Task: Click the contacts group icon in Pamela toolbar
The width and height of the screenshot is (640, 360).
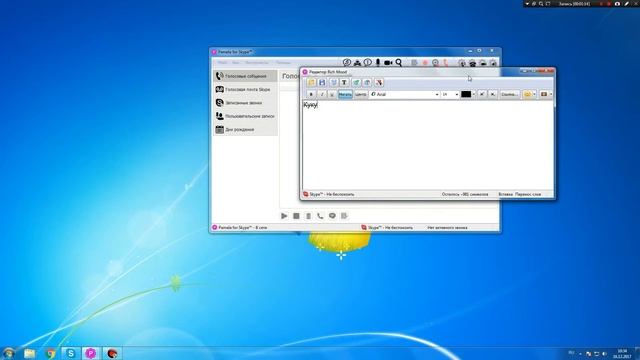Action: (357, 62)
